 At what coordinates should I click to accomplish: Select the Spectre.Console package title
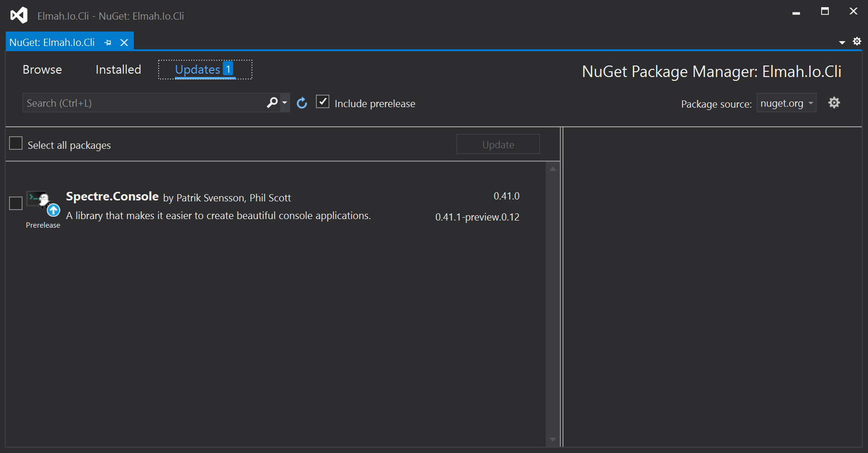click(x=112, y=196)
